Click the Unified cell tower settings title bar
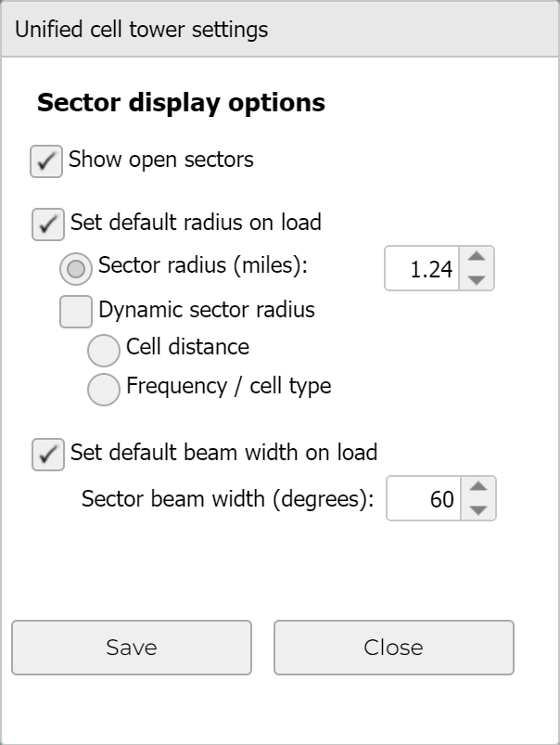The height and width of the screenshot is (745, 560). tap(141, 30)
